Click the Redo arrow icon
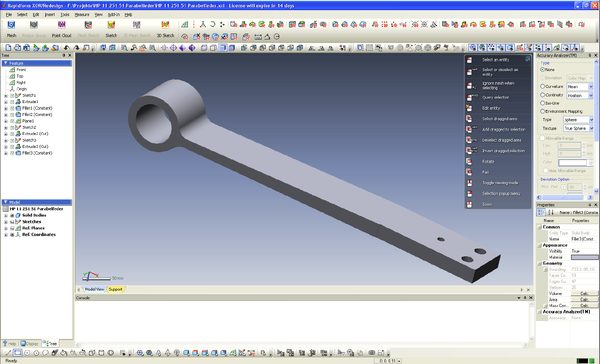Image resolution: width=600 pixels, height=364 pixels. [x=76, y=48]
